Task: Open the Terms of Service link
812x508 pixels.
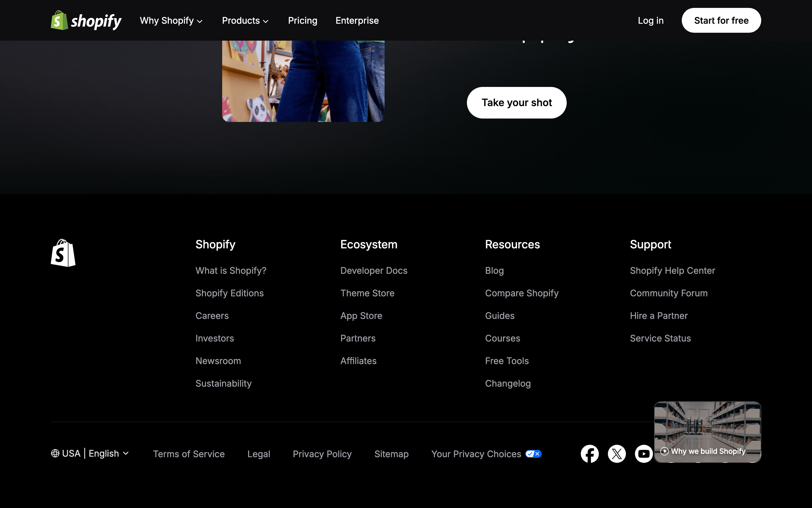Action: coord(189,454)
